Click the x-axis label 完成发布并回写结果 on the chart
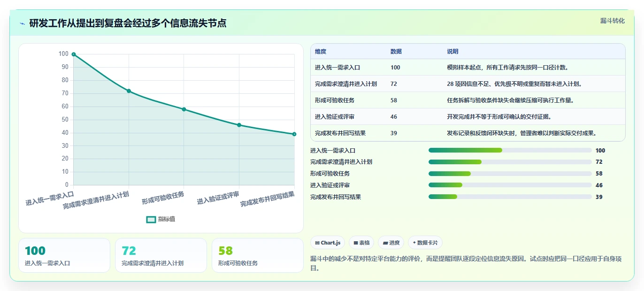This screenshot has width=644, height=291. coord(268,199)
